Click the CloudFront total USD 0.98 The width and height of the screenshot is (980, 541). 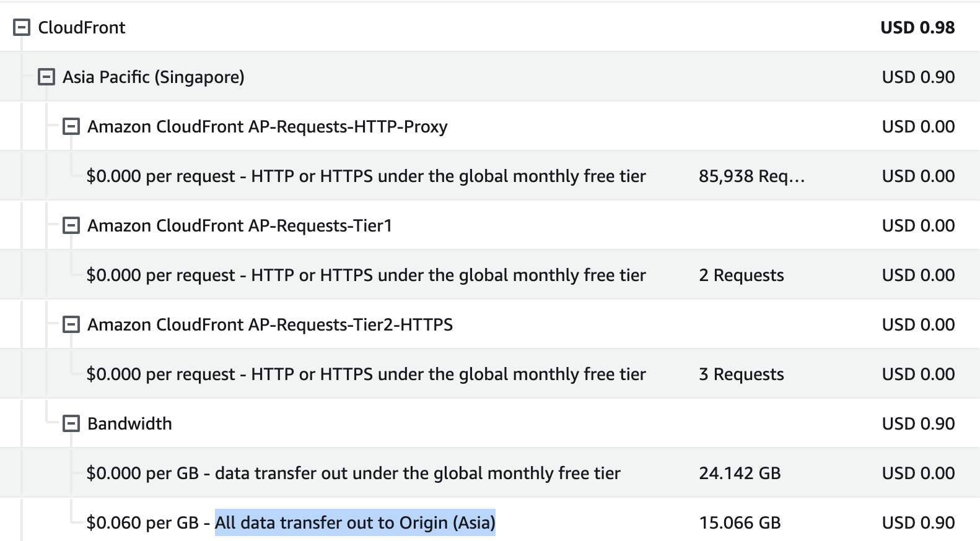[x=917, y=27]
